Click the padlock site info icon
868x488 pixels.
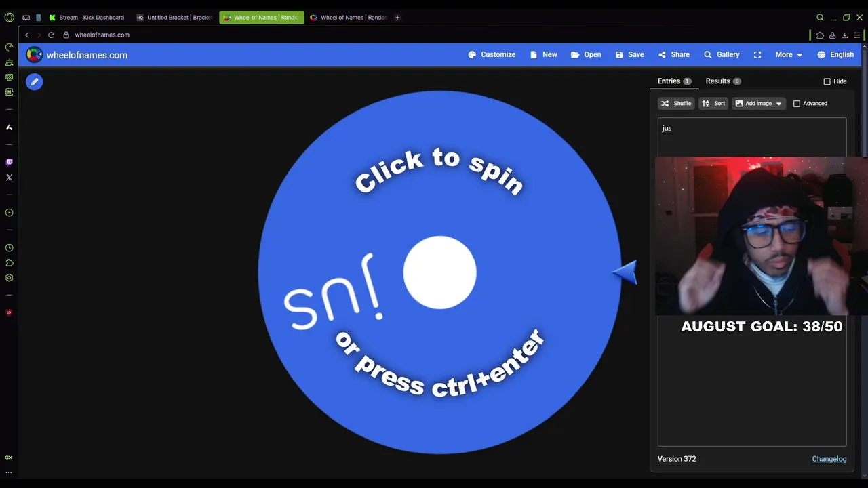click(66, 35)
